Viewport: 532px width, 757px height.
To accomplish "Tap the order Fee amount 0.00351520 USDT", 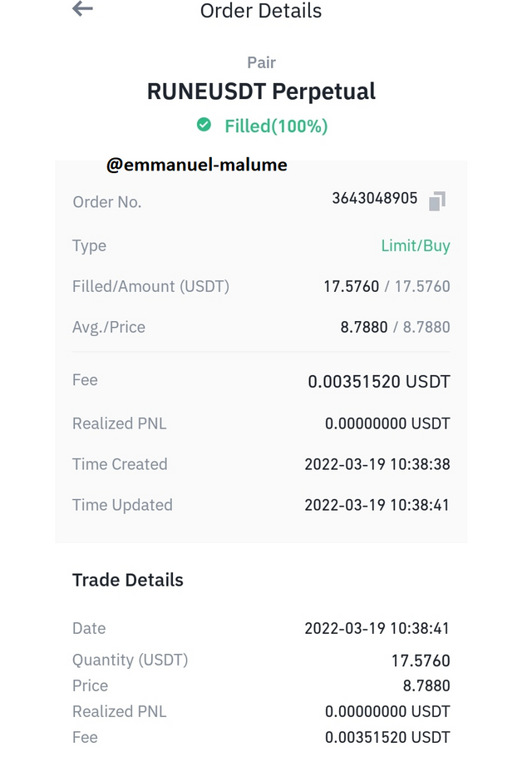I will (378, 381).
